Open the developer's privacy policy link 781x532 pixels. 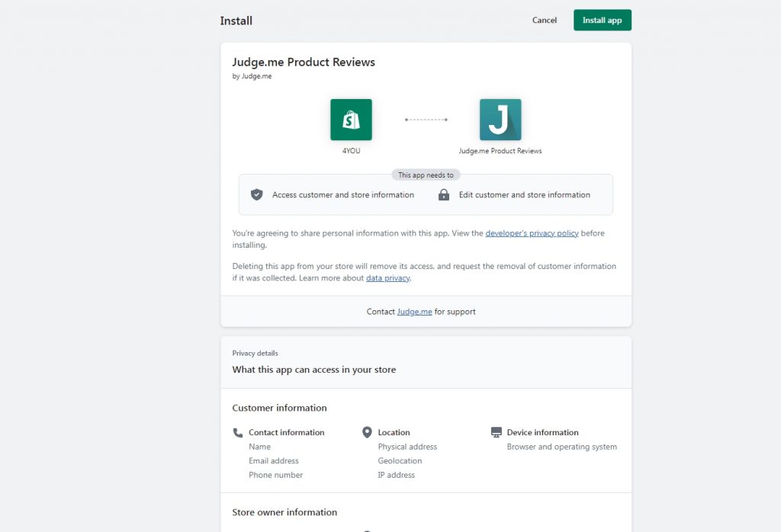(x=532, y=233)
